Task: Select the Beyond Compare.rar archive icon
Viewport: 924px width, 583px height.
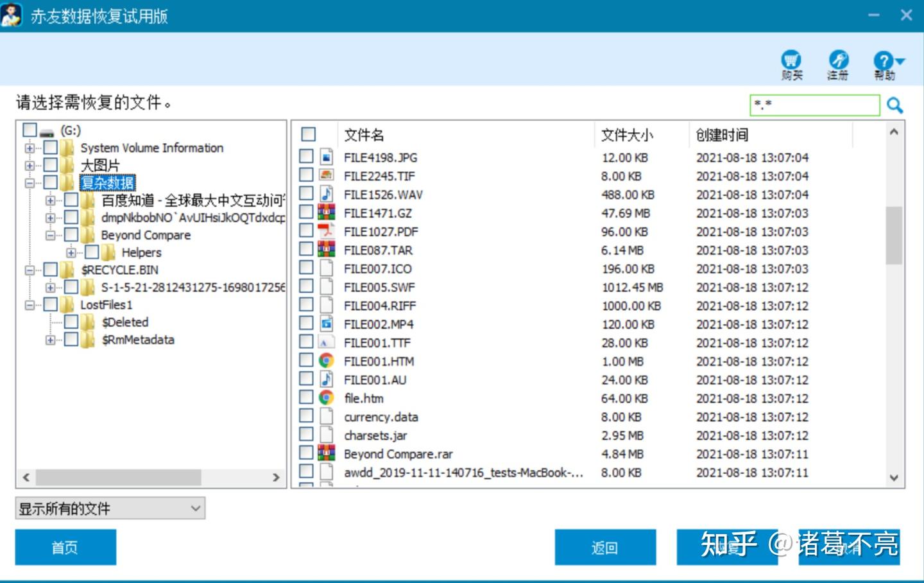Action: pyautogui.click(x=326, y=453)
